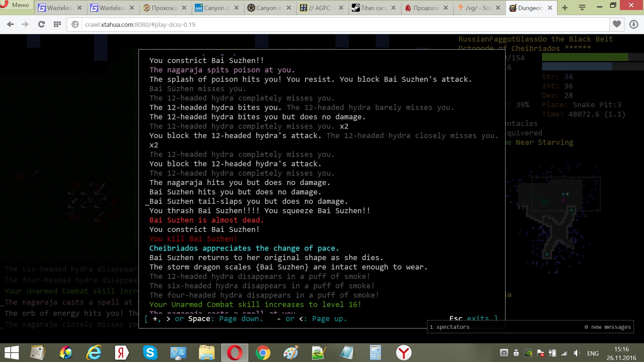
Task: Open File Explorer folder in taskbar
Action: (x=206, y=353)
